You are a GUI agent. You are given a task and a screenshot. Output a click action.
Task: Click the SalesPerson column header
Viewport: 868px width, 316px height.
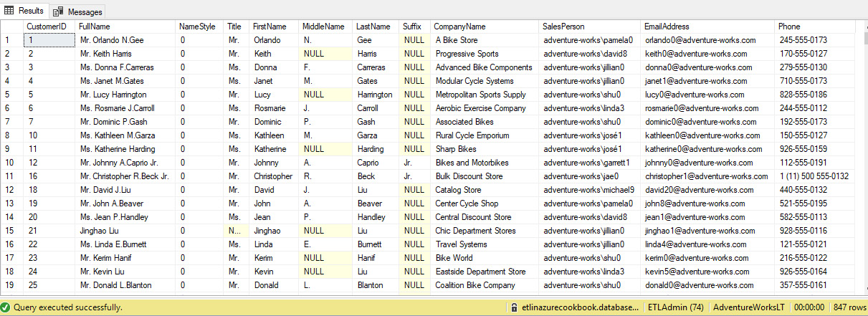(590, 27)
